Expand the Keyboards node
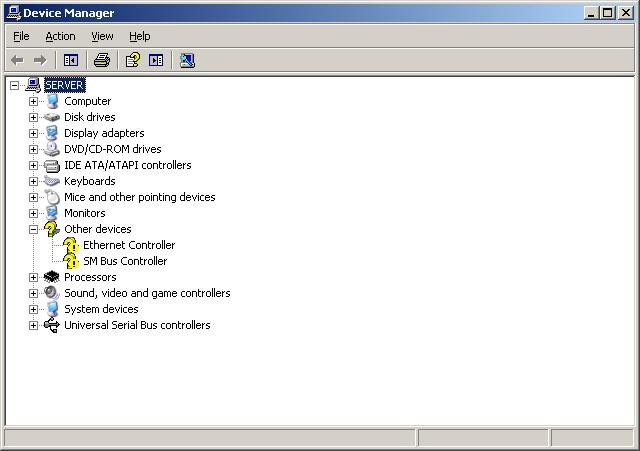The image size is (640, 451). pos(33,181)
